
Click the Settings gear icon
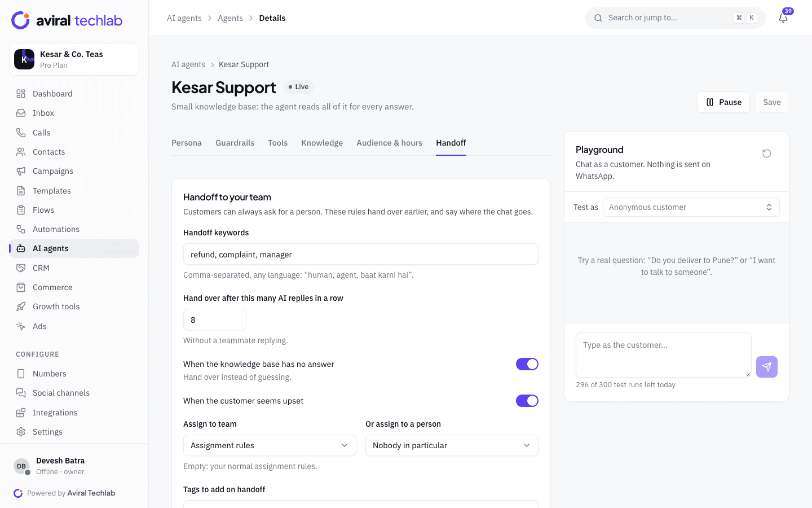point(21,432)
